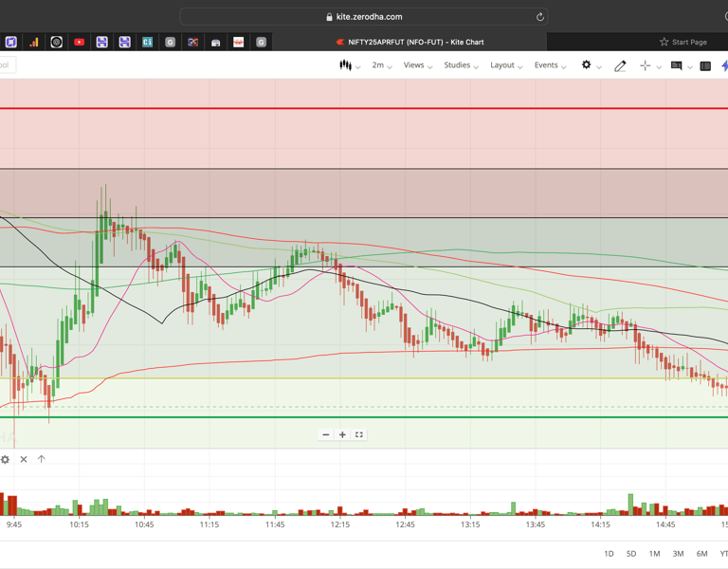
Task: Select the 1M range
Action: click(654, 554)
